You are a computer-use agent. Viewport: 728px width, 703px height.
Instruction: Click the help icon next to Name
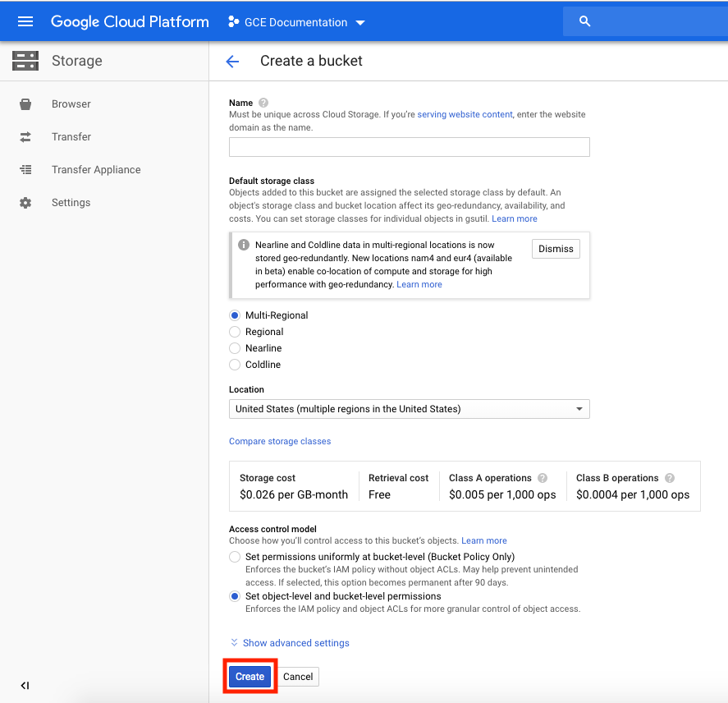(263, 103)
